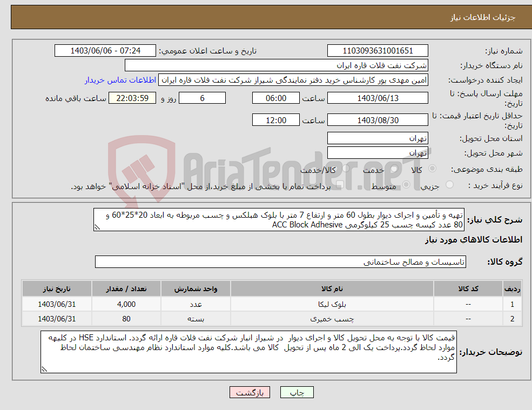
Task: Click the اطلاعات کالاهای مورد نیاز heading
Action: click(474, 240)
